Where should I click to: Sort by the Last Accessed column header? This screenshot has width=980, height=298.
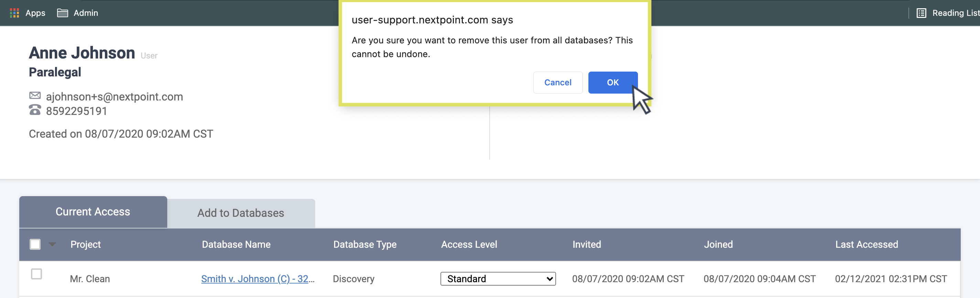click(x=867, y=244)
